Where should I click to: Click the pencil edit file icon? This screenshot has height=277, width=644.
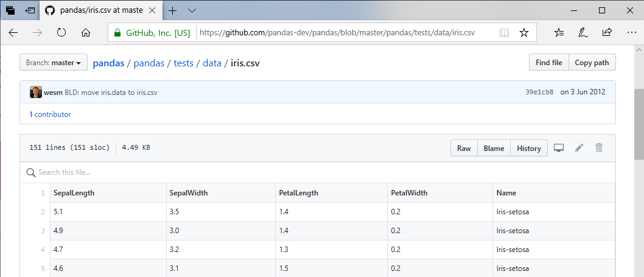click(579, 148)
